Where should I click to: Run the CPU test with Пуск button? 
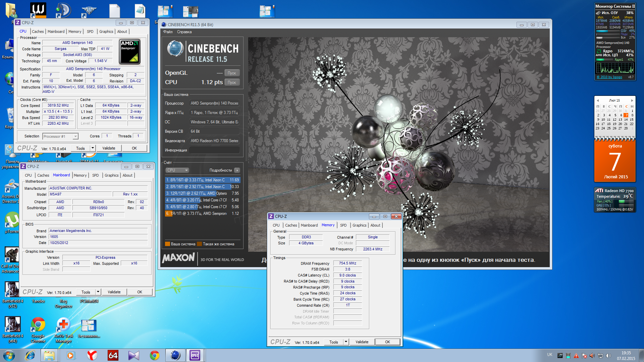[x=232, y=82]
